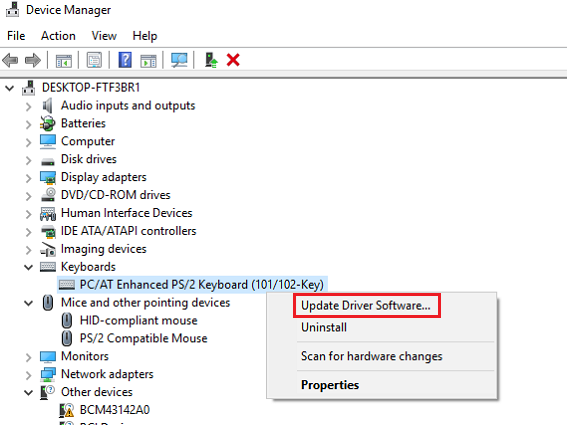The width and height of the screenshot is (567, 425).
Task: Click the Update driver green arrow icon
Action: pyautogui.click(x=211, y=60)
